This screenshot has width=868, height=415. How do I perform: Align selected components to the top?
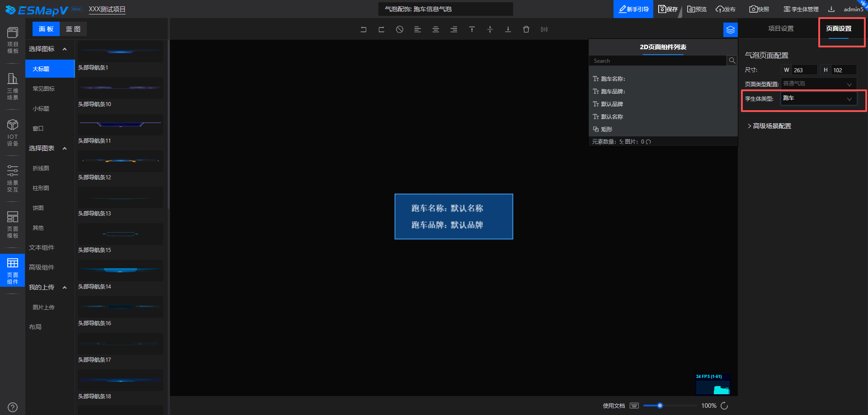point(472,29)
